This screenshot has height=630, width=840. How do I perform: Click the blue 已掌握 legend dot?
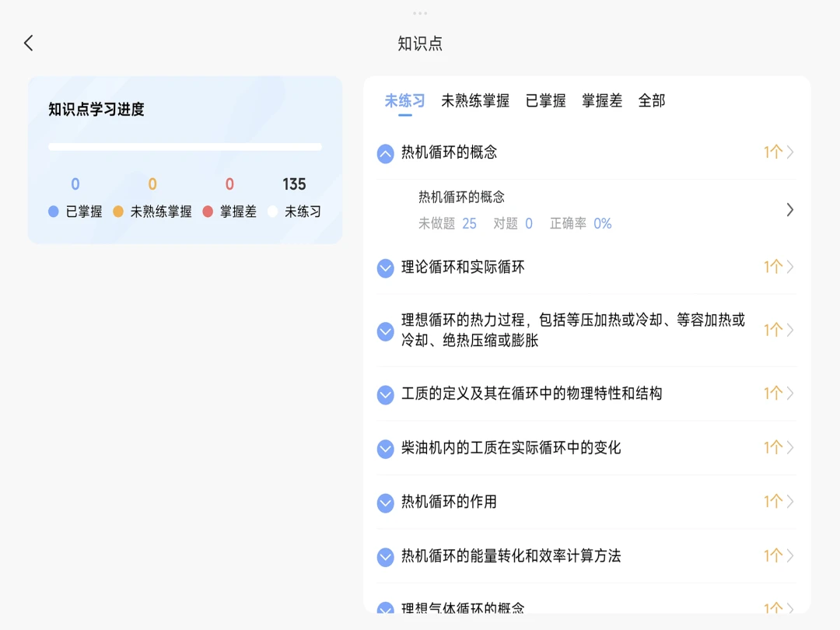(x=53, y=212)
